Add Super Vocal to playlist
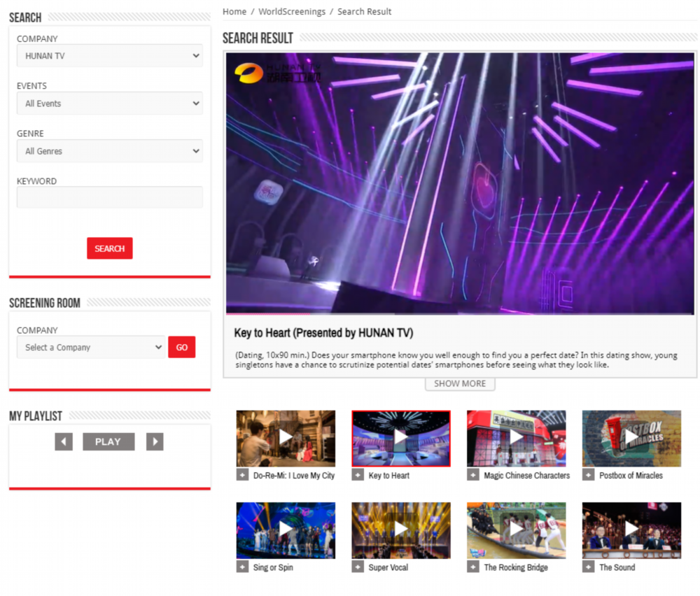This screenshot has width=700, height=596. [x=358, y=567]
